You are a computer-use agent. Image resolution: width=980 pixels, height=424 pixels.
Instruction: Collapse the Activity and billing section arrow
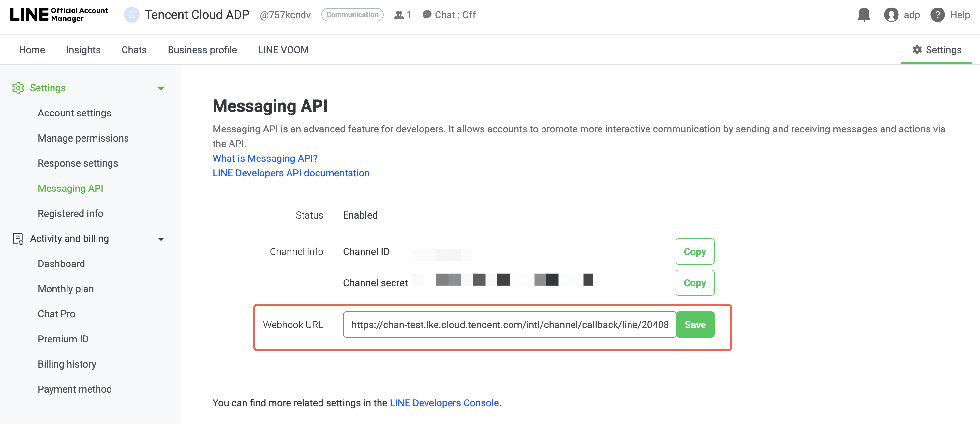[x=161, y=239]
